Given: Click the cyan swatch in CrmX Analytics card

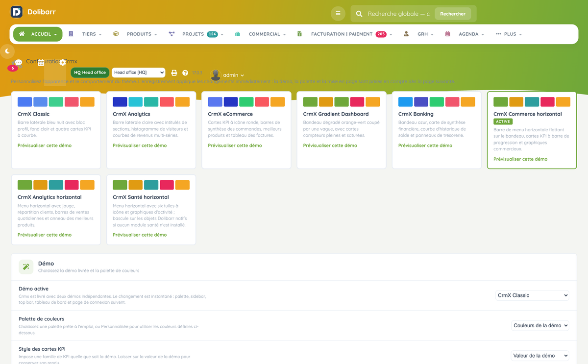Looking at the screenshot, I should point(136,102).
